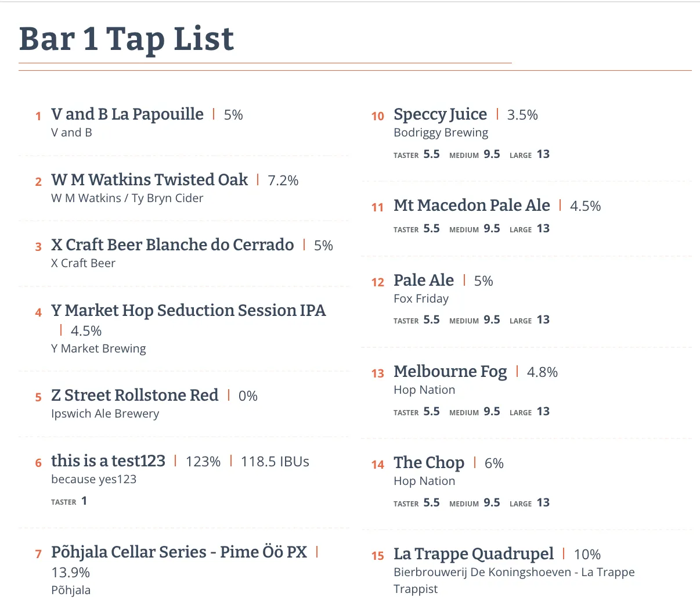Click Mt Macedon medium price 9.5
Image resolution: width=700 pixels, height=604 pixels.
click(492, 229)
